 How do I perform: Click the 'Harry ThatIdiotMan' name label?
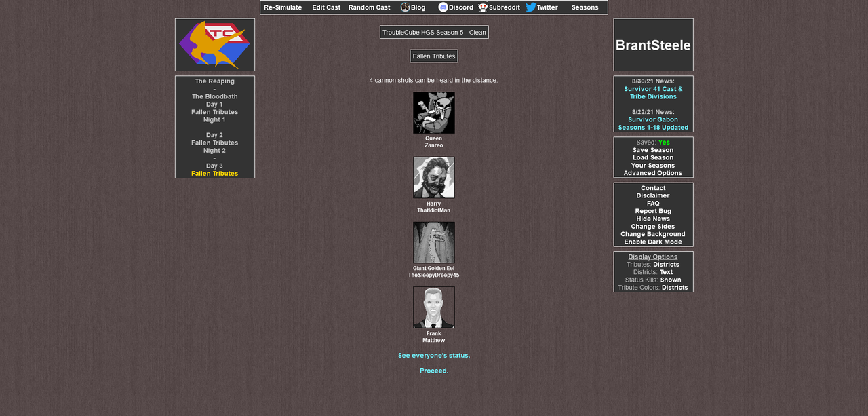pyautogui.click(x=434, y=207)
